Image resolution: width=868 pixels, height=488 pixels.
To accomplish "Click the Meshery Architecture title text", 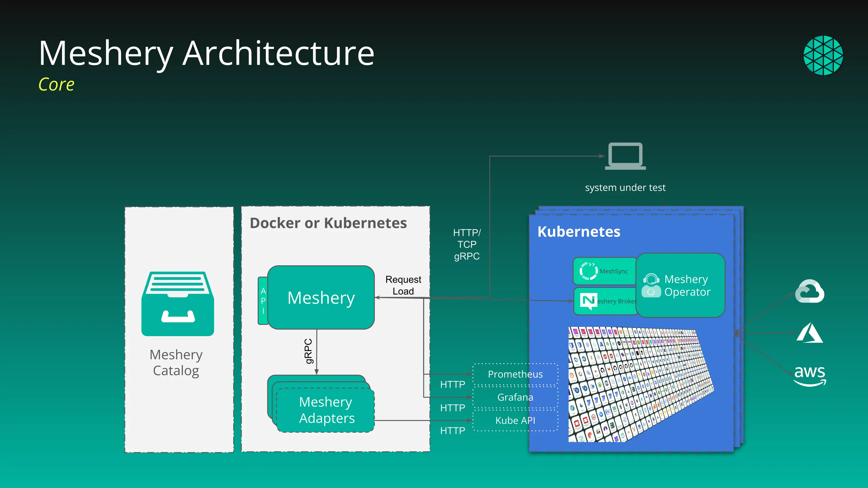I will (x=207, y=53).
